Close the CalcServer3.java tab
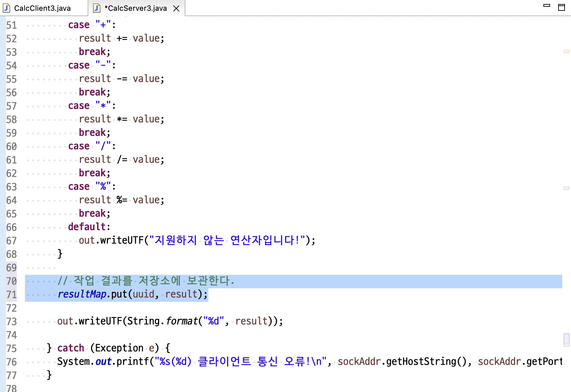This screenshot has width=571, height=392. pos(176,8)
